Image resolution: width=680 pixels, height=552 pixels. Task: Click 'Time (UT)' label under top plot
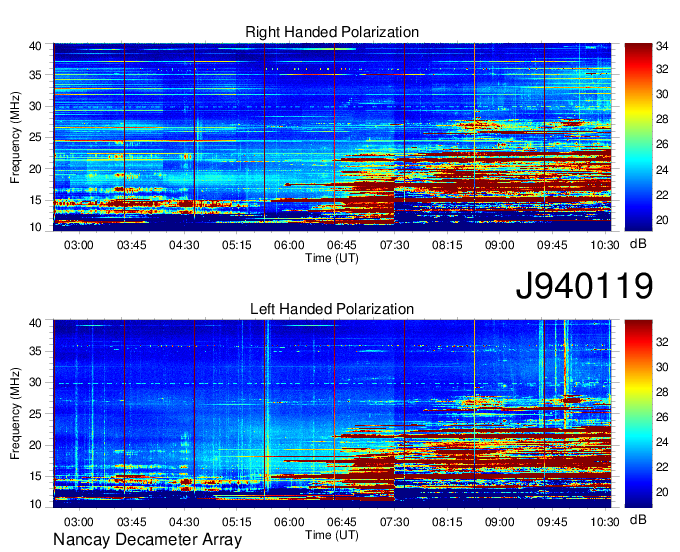(x=332, y=258)
